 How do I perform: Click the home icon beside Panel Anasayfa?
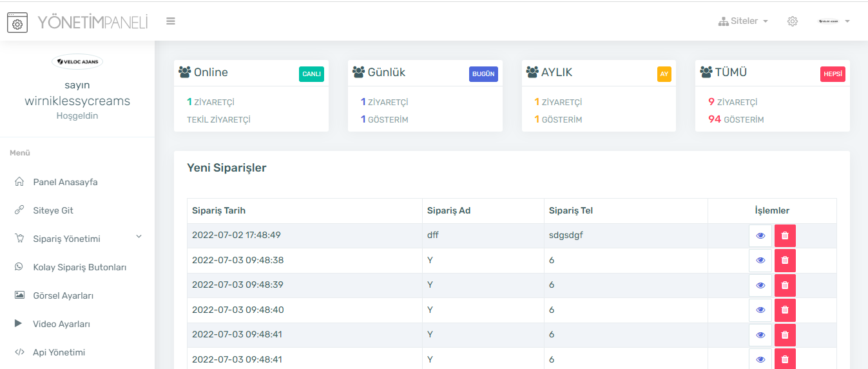click(x=19, y=181)
